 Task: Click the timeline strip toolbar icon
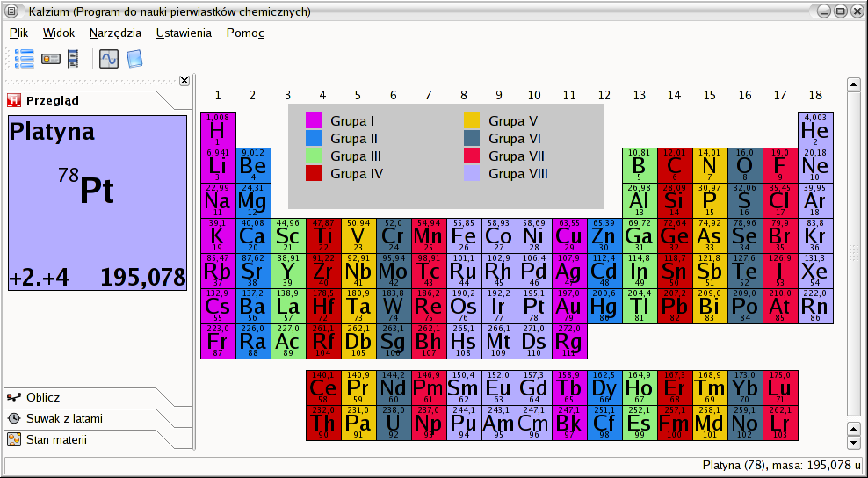click(x=73, y=59)
